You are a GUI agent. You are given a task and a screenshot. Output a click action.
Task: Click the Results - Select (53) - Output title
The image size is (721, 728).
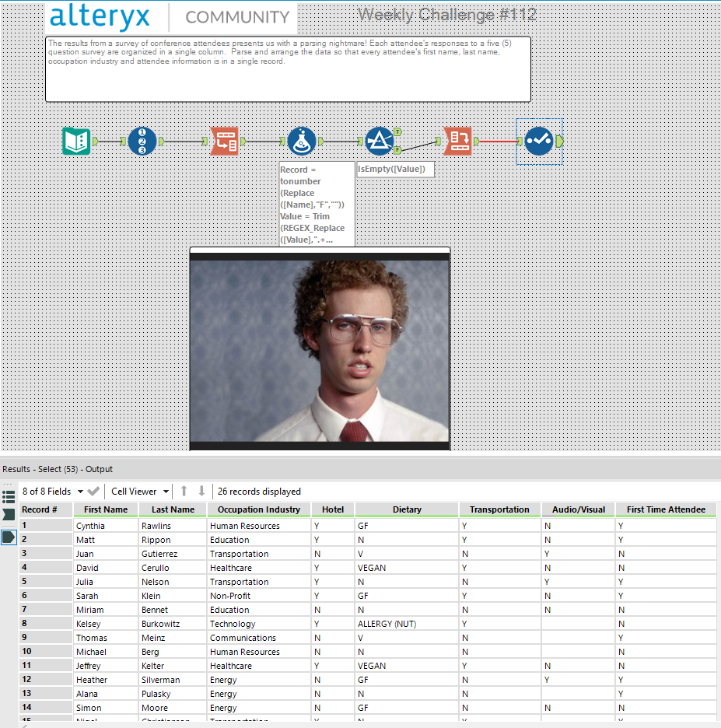pyautogui.click(x=58, y=469)
